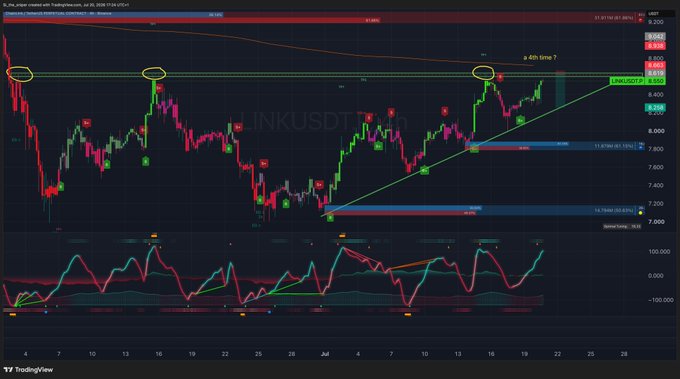
Task: Click the USDT currency label above price scale
Action: click(653, 14)
